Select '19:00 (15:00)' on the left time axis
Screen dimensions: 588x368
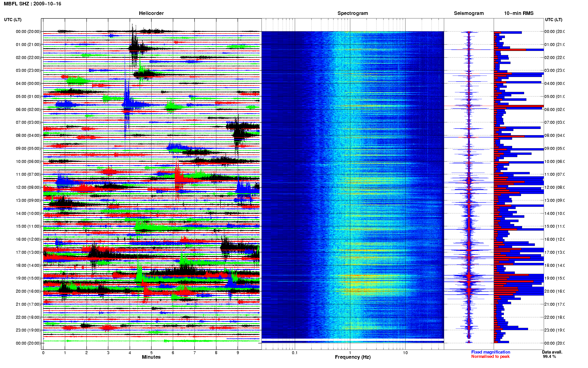(x=28, y=278)
